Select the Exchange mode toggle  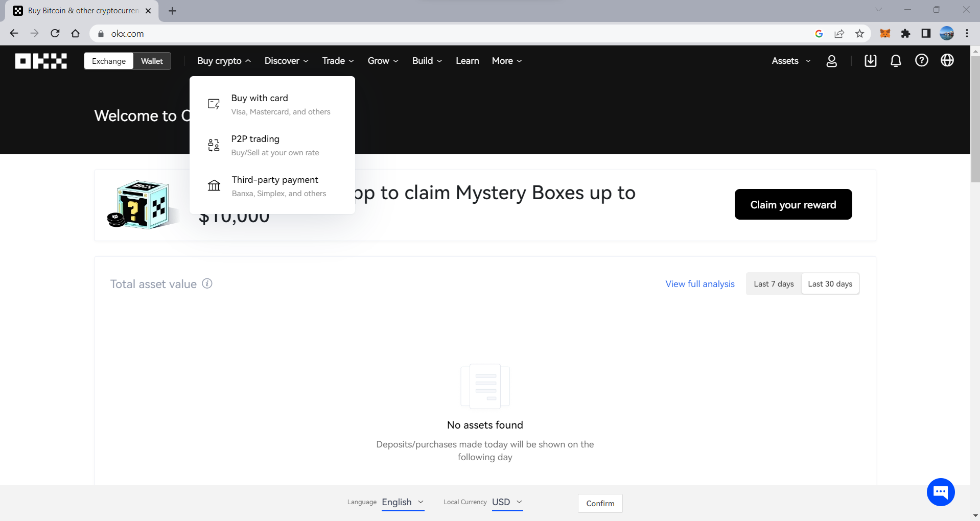[109, 61]
